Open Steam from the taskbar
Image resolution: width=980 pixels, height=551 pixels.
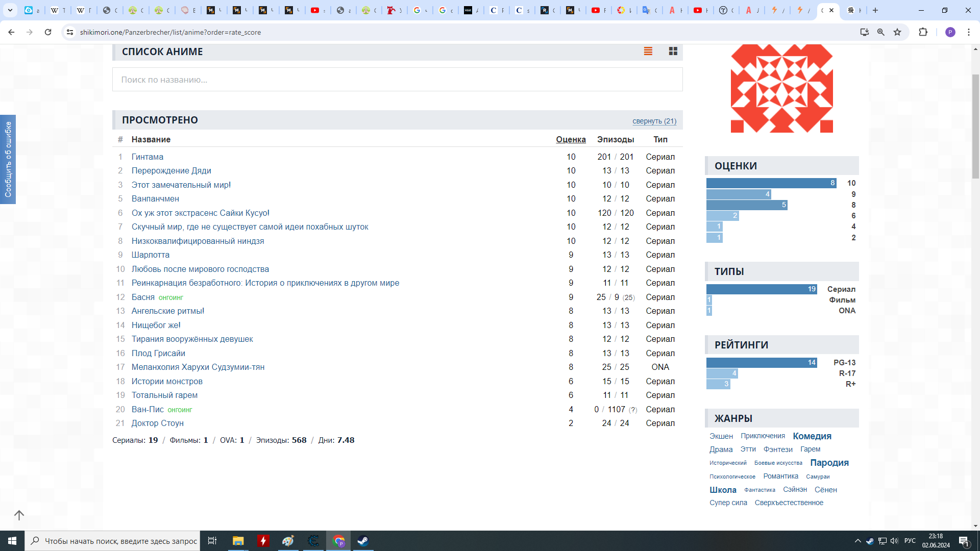[363, 541]
